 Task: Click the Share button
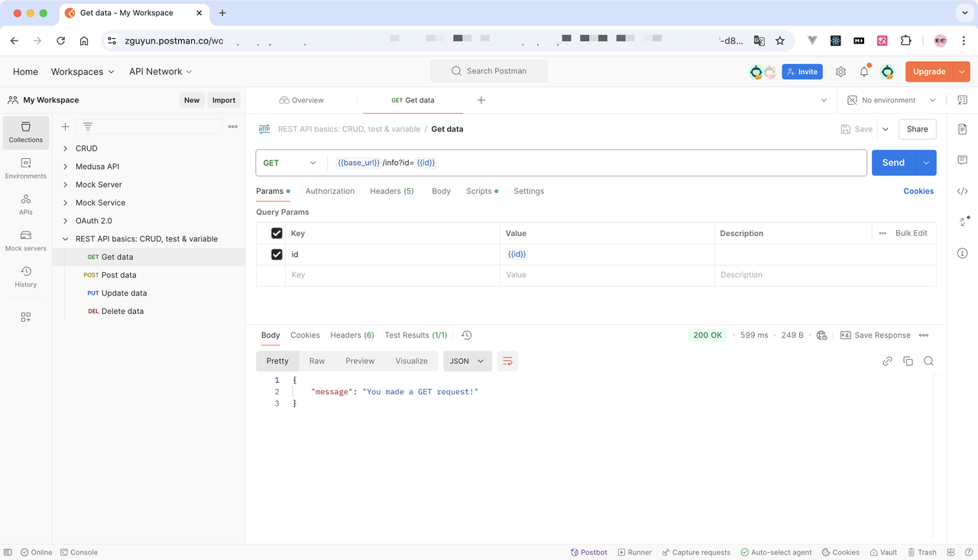(x=918, y=129)
